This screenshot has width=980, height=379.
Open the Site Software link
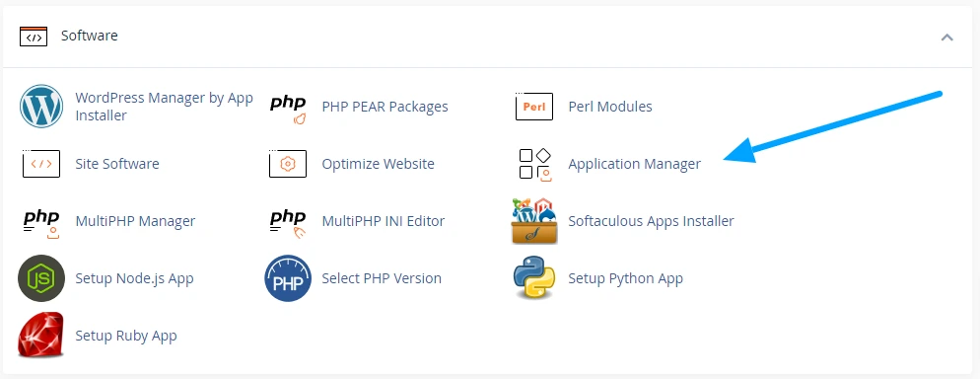[117, 164]
